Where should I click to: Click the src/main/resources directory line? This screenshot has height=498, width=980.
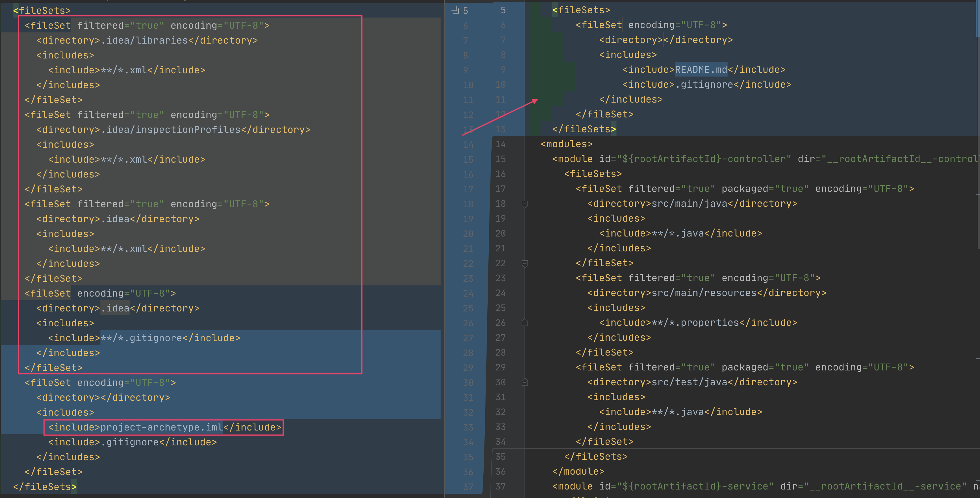[707, 293]
